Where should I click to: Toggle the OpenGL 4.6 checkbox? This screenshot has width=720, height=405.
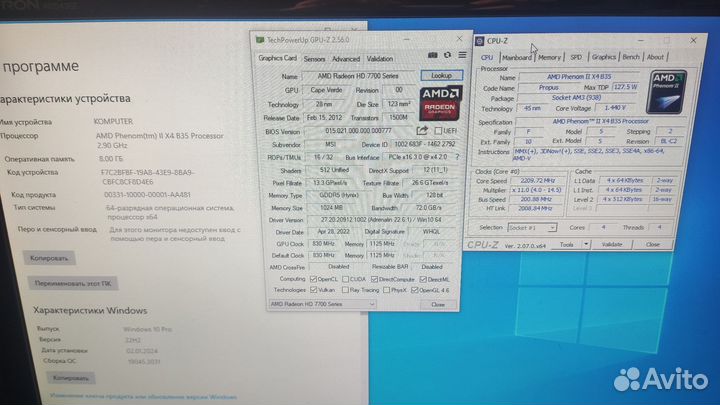[x=415, y=290]
